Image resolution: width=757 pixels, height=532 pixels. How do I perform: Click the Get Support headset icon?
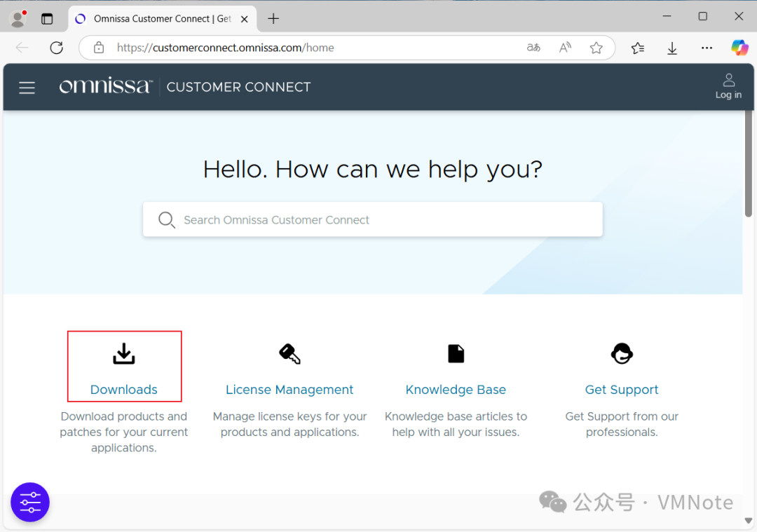622,353
